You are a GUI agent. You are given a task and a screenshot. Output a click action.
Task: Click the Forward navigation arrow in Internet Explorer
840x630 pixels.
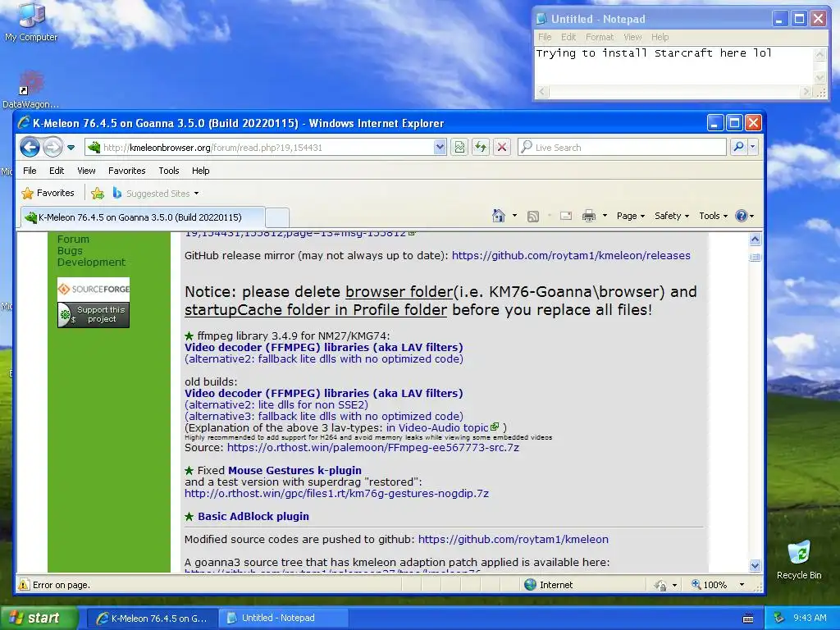[x=52, y=147]
